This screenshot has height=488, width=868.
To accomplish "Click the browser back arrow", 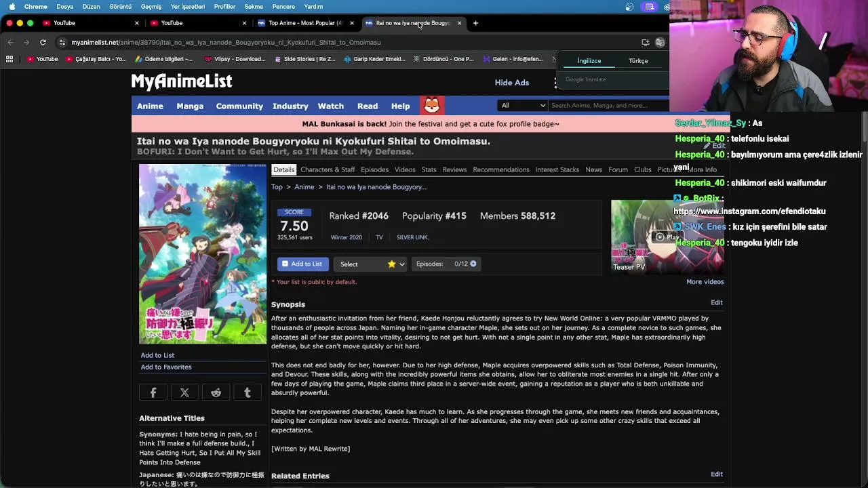I will [10, 42].
